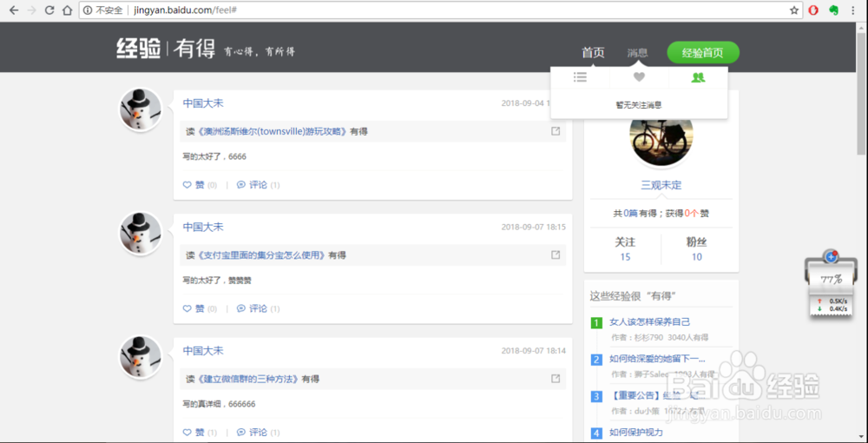Open snowman avatar of 18:15 post
Viewport: 868px width, 443px height.
tap(141, 233)
